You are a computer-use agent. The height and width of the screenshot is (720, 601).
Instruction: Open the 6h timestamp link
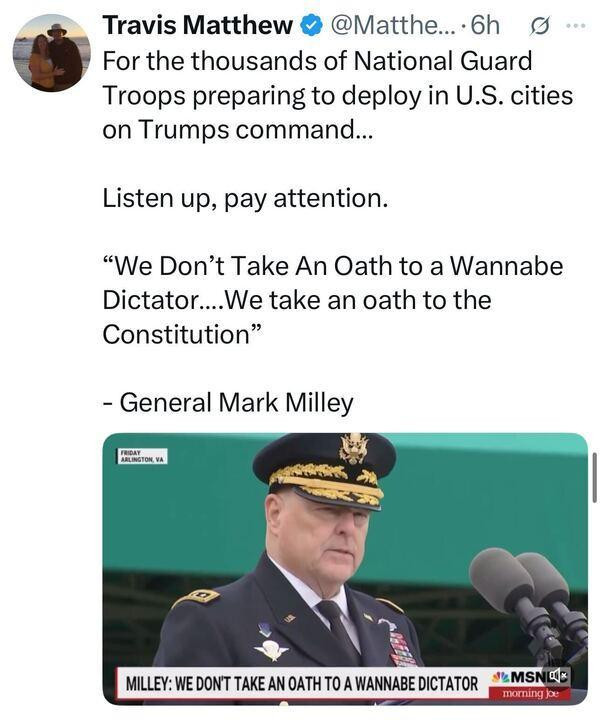(485, 25)
